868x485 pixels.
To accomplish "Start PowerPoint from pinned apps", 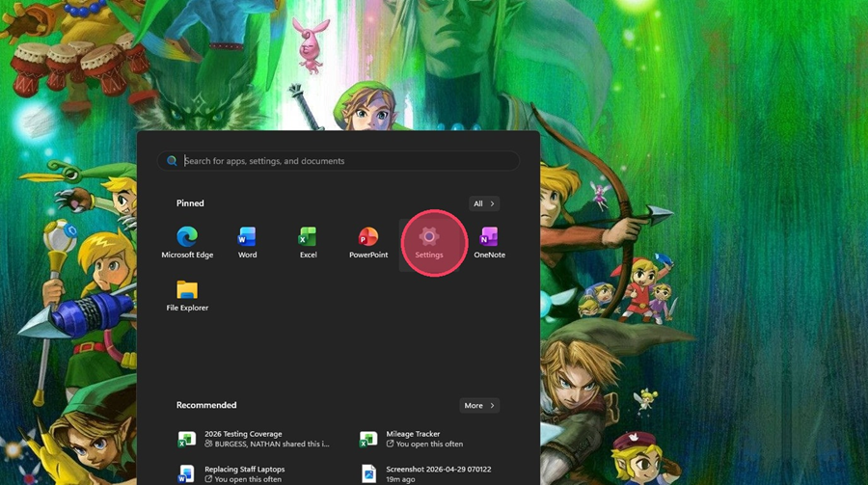I will (368, 244).
